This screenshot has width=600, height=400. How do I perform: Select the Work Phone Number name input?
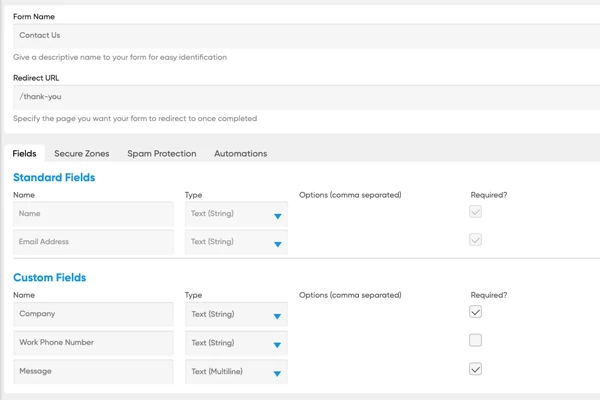(x=93, y=343)
